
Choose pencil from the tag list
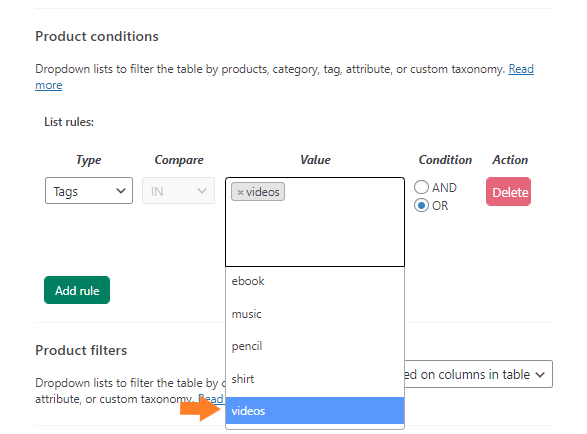click(315, 346)
